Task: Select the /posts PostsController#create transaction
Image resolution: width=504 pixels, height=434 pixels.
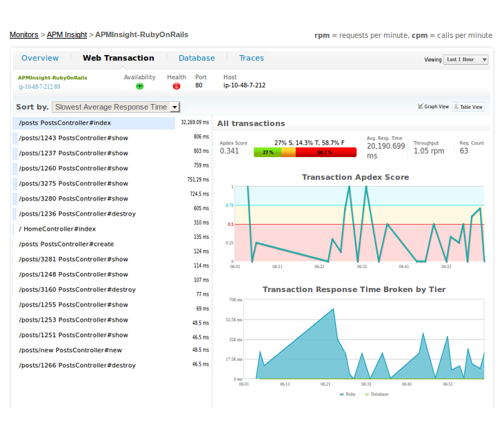Action: 66,244
